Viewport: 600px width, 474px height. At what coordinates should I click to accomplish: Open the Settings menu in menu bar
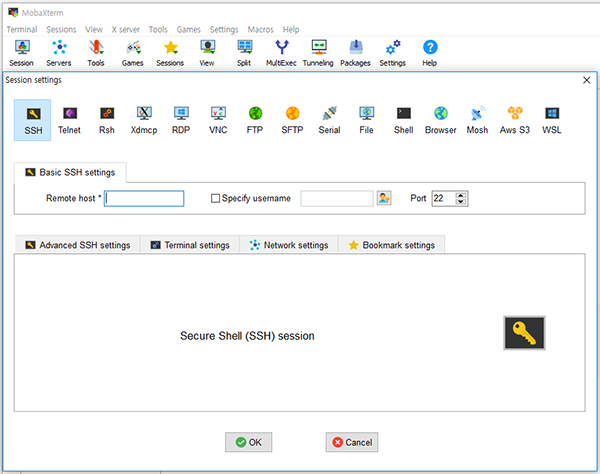(224, 29)
